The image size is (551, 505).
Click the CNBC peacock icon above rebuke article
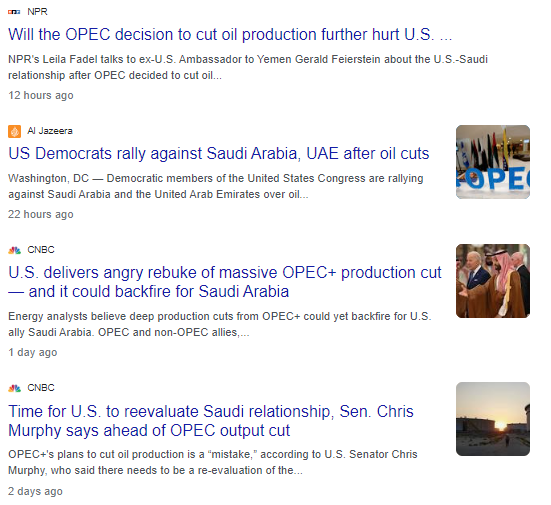(x=14, y=250)
